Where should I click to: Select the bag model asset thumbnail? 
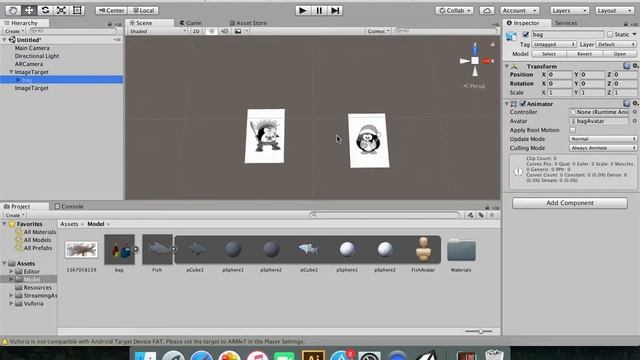(x=119, y=249)
